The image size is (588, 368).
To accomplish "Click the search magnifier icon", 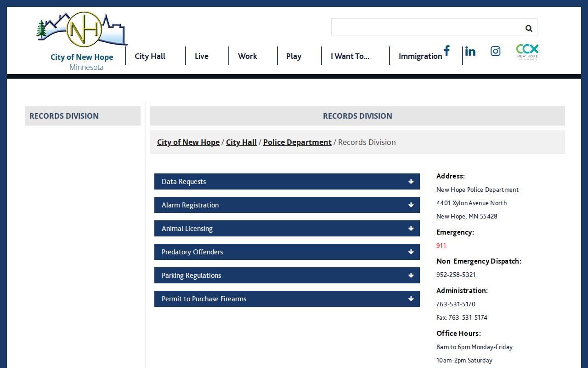I will (529, 28).
